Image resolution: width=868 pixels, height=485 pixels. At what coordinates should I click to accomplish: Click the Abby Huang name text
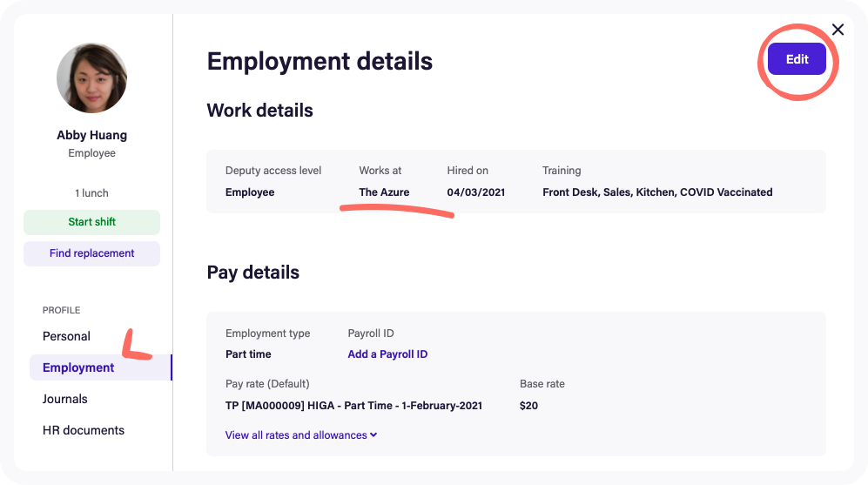pos(91,135)
